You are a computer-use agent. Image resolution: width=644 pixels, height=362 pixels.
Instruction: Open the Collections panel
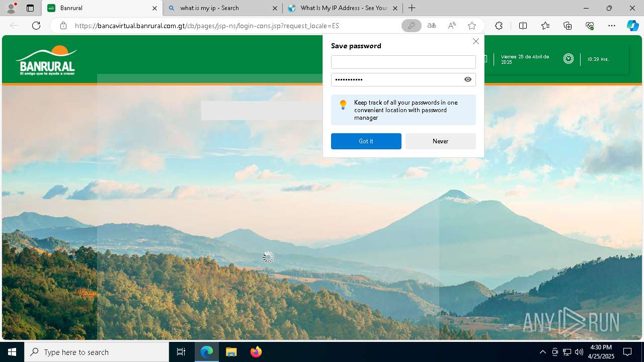pyautogui.click(x=568, y=26)
